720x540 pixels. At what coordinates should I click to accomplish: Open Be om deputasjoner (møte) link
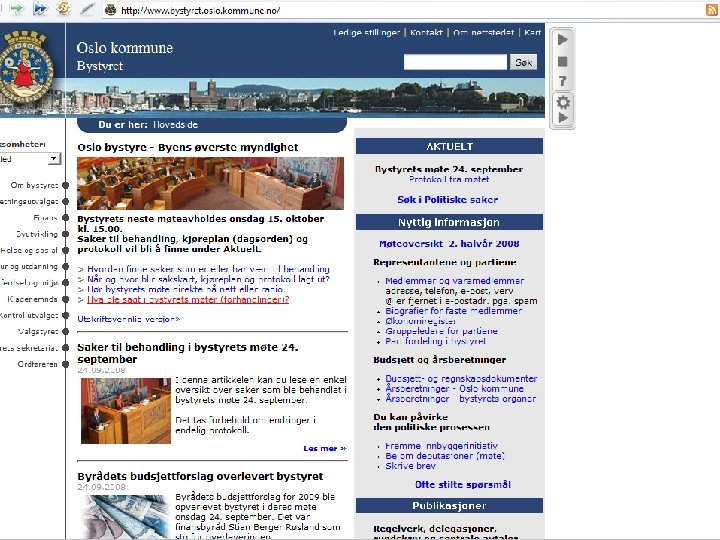click(x=445, y=456)
